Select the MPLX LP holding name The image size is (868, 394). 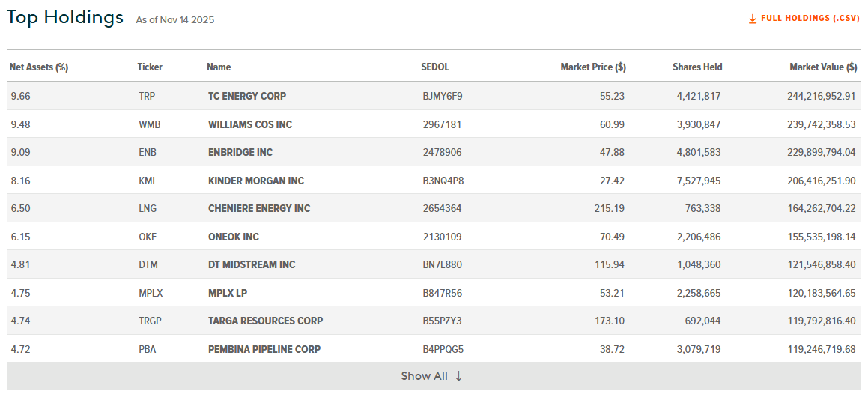[228, 293]
